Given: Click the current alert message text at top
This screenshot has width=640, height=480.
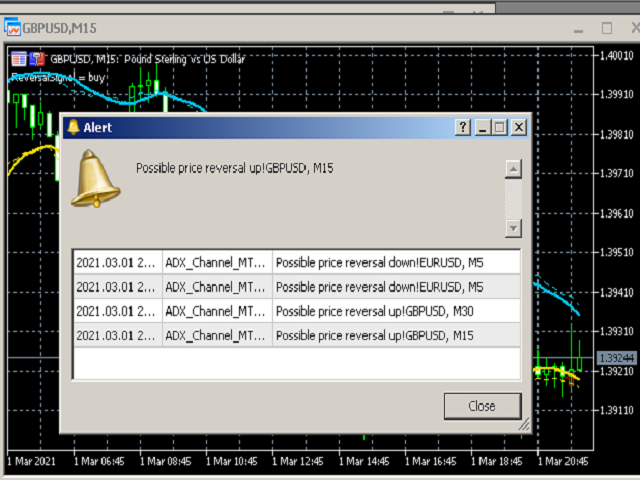Looking at the screenshot, I should (235, 168).
